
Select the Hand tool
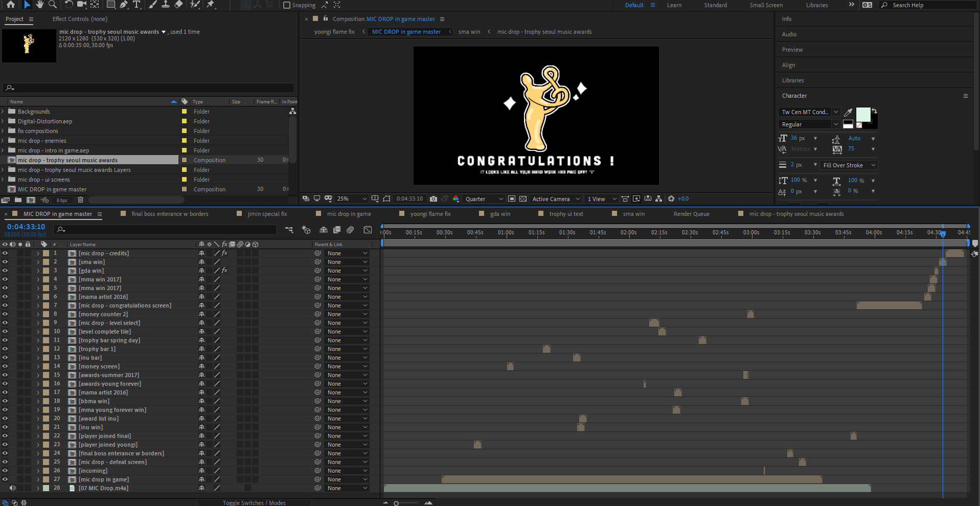(40, 5)
